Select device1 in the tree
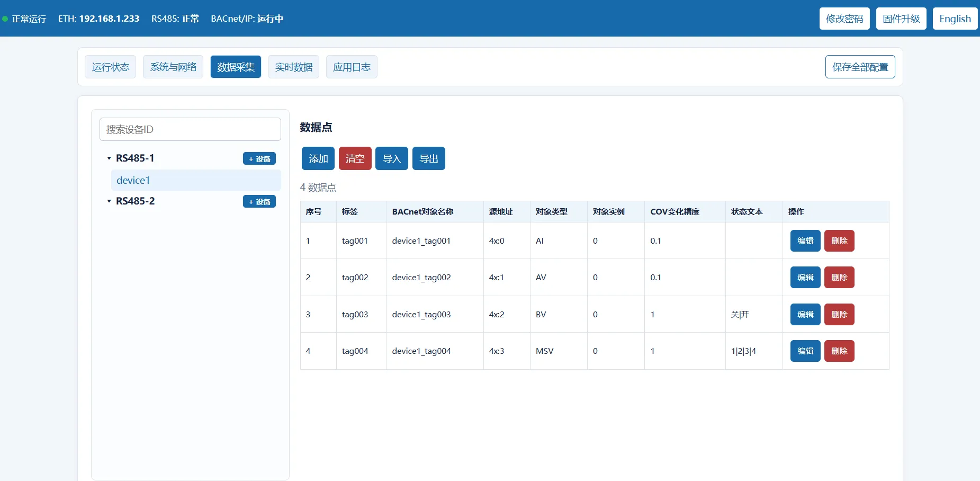This screenshot has height=481, width=980. [196, 180]
